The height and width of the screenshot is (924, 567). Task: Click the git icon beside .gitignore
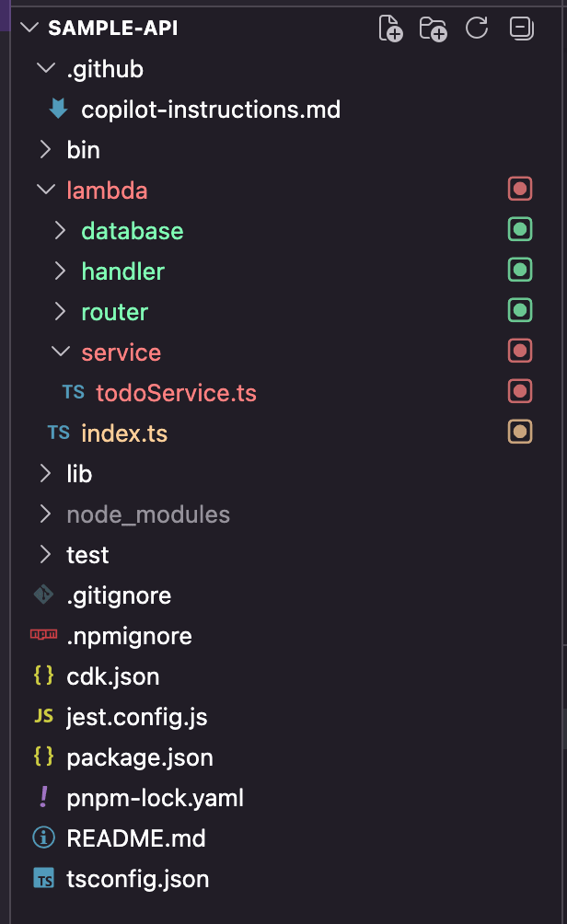pos(43,595)
